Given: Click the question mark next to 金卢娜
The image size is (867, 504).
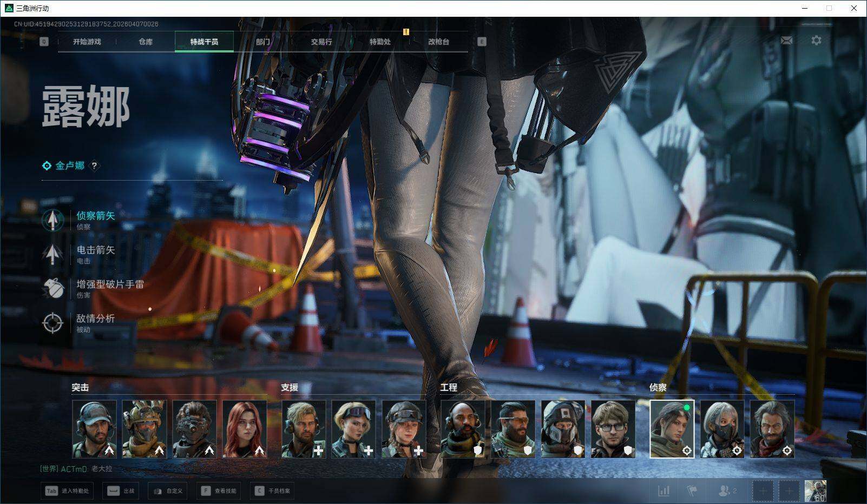Looking at the screenshot, I should pos(94,166).
